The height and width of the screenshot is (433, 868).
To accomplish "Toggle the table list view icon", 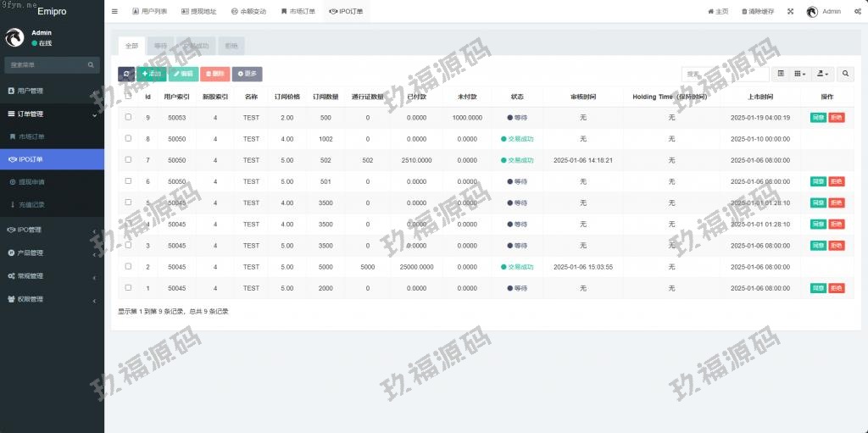I will (x=781, y=75).
